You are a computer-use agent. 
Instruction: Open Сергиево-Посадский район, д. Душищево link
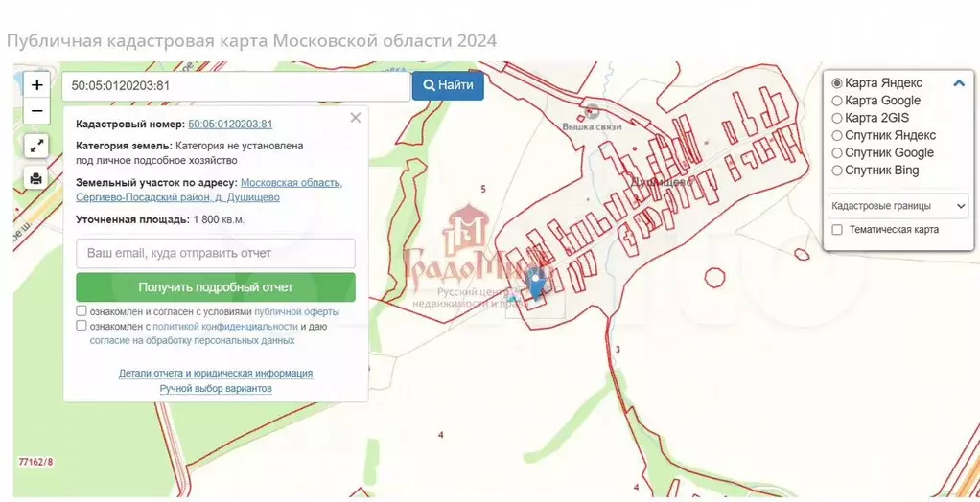tap(177, 197)
